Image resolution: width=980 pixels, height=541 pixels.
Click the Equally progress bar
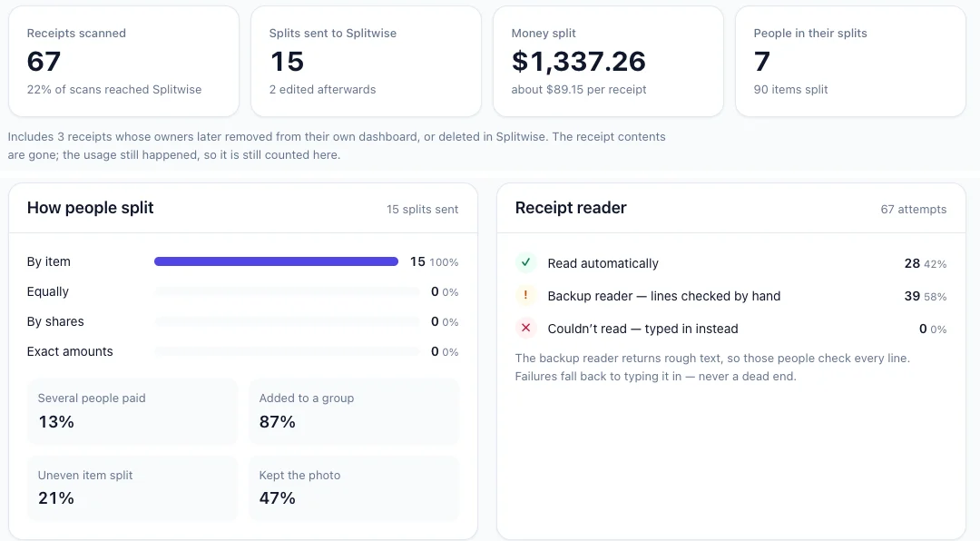pos(287,291)
